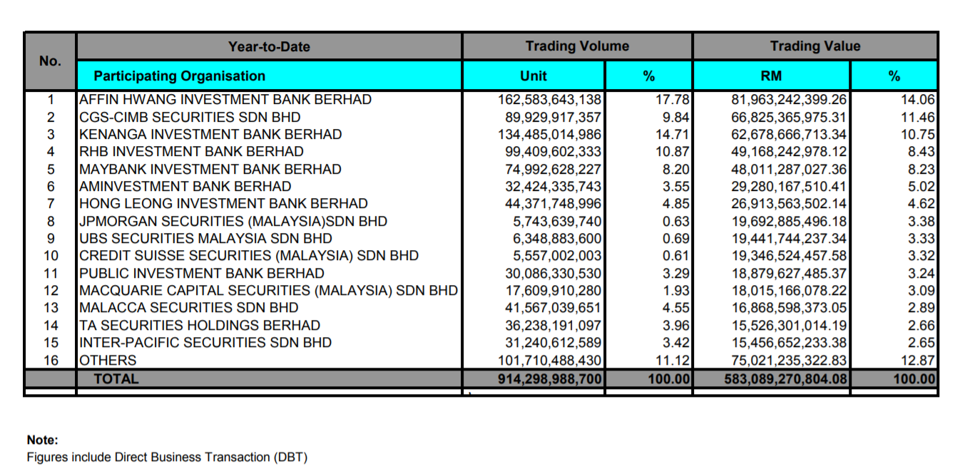Click the Direct Business Transaction note text
The image size is (980, 476).
[167, 457]
